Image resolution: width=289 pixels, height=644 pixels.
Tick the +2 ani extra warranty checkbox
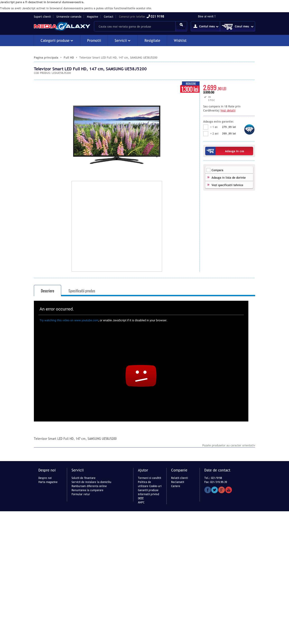click(206, 133)
